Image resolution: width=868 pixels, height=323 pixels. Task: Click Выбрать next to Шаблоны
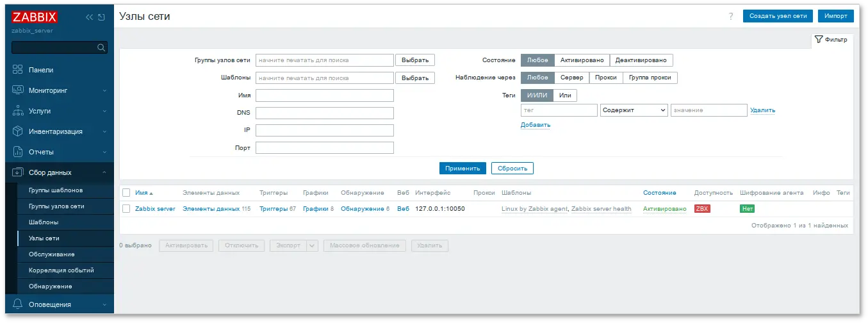415,78
